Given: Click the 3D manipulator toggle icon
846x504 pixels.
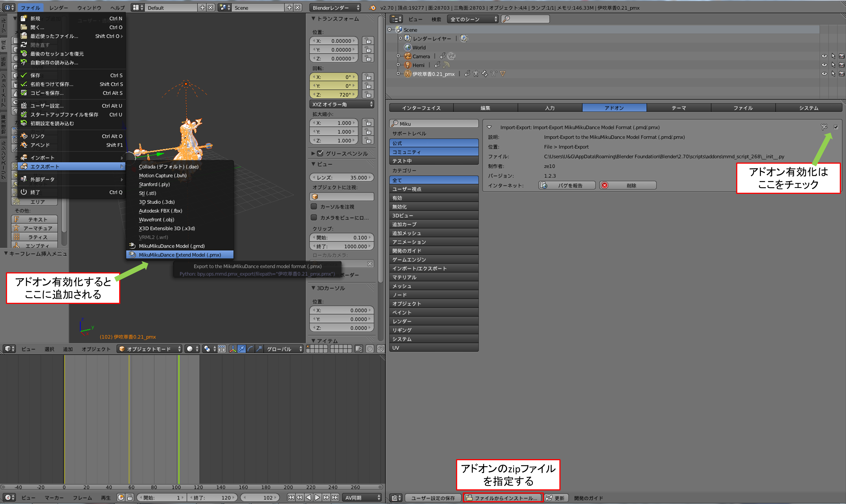Looking at the screenshot, I should pos(233,349).
